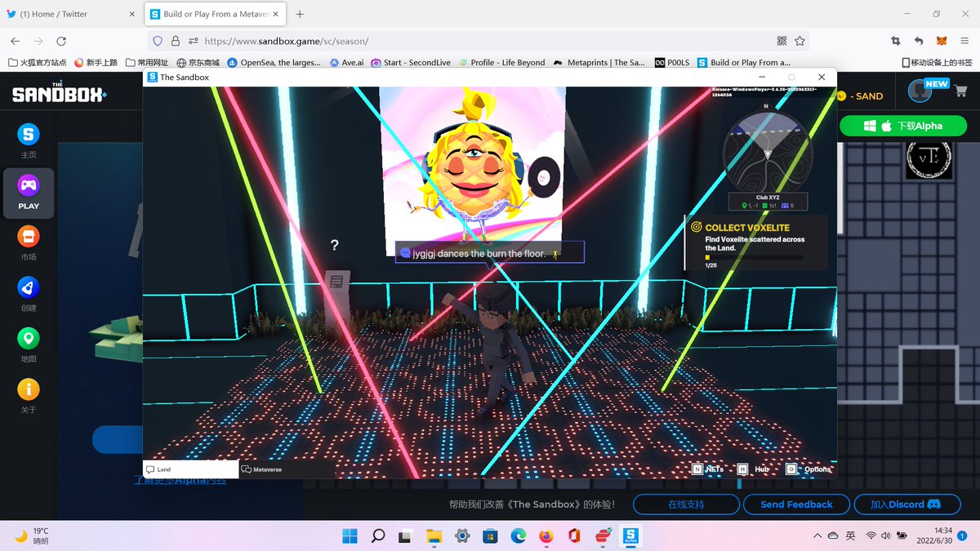Show hidden system tray icons

[817, 535]
